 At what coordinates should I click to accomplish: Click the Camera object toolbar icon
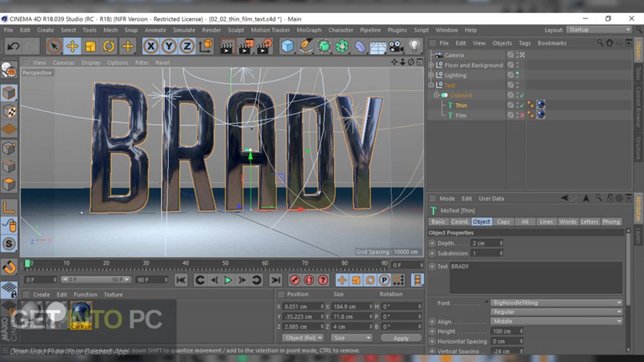396,46
